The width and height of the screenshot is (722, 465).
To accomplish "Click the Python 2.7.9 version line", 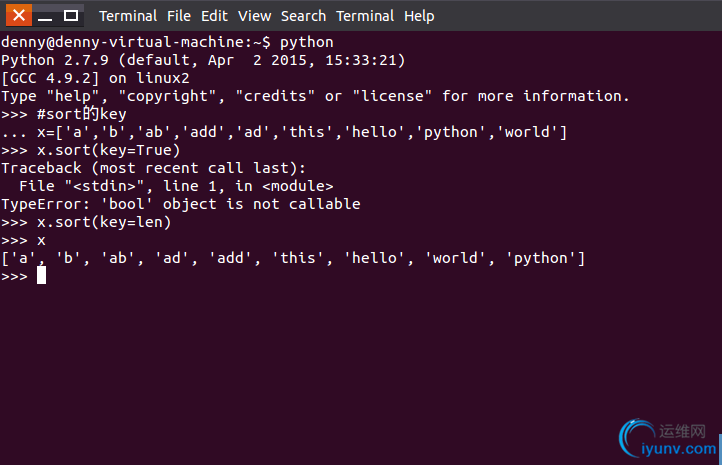I will coord(203,60).
